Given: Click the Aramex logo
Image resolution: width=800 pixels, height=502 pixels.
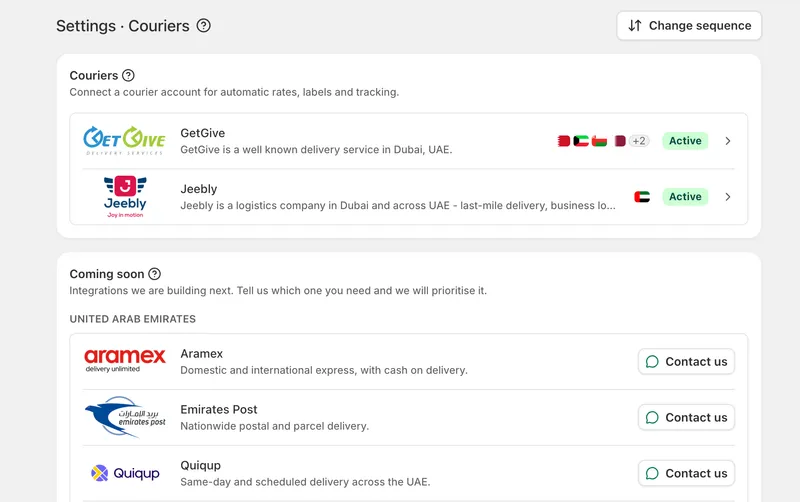Looking at the screenshot, I should (x=125, y=361).
